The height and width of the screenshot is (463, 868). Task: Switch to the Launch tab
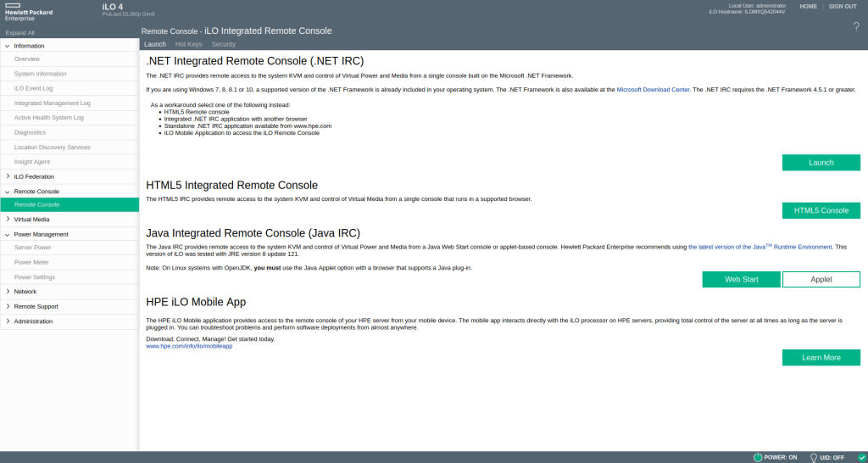tap(155, 44)
